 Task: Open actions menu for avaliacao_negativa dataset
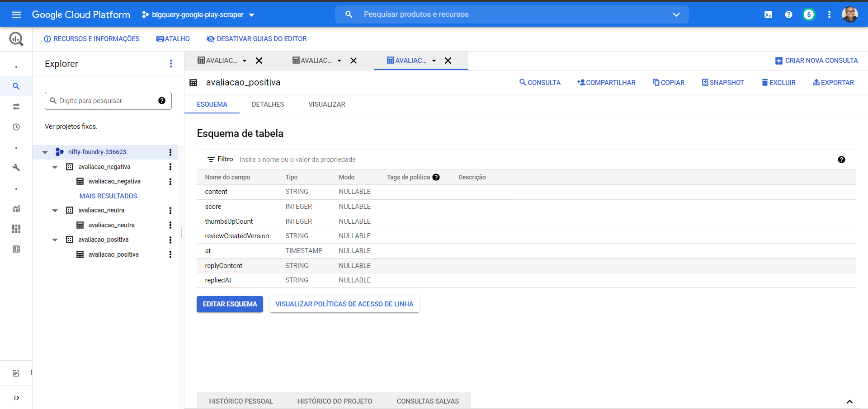[170, 167]
